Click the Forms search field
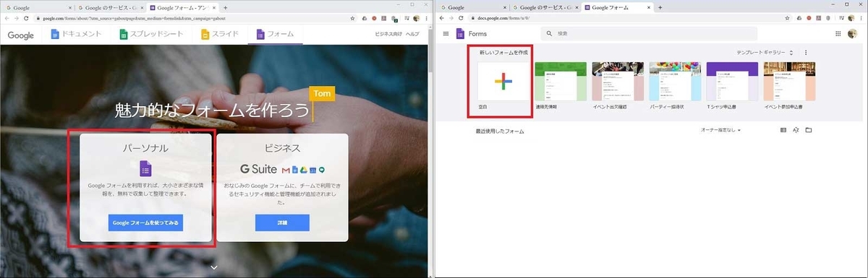 (650, 33)
